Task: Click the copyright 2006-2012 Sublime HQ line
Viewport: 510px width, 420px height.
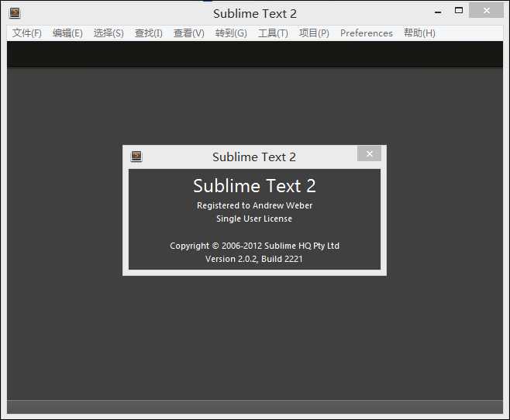Action: tap(255, 246)
